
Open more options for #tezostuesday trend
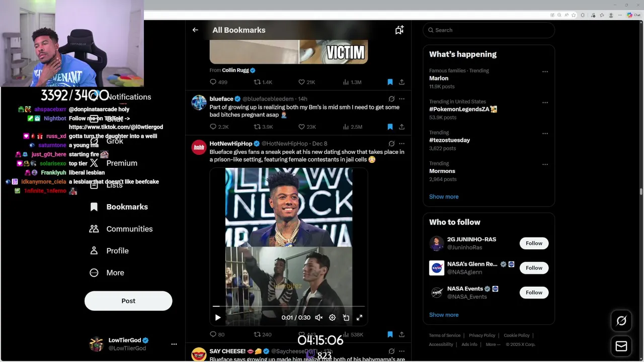(x=545, y=133)
